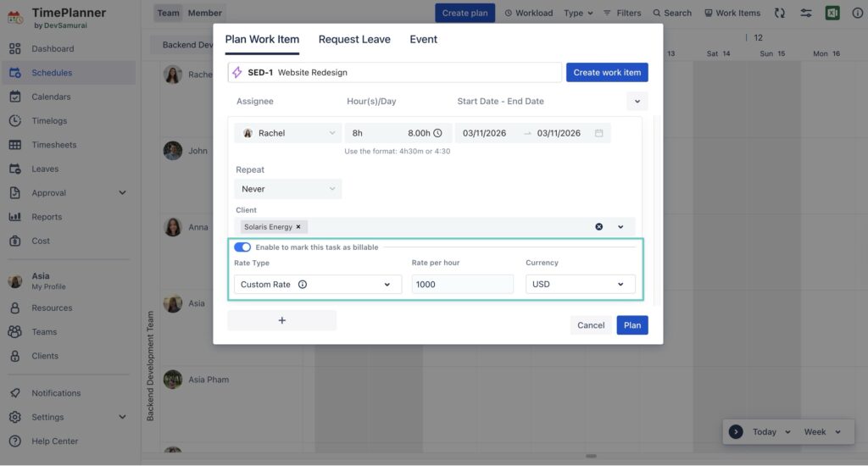Screen dimensions: 868x466
Task: Open Filters in the toolbar
Action: pos(622,13)
